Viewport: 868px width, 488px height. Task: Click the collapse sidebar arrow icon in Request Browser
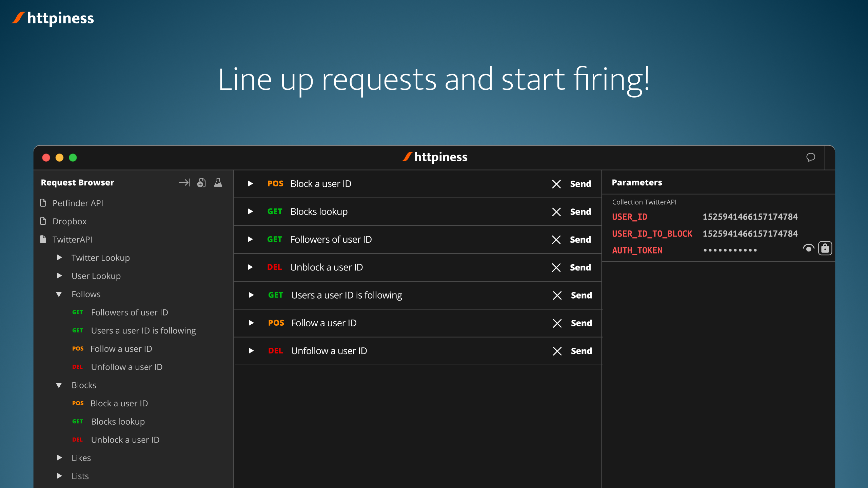click(x=185, y=183)
